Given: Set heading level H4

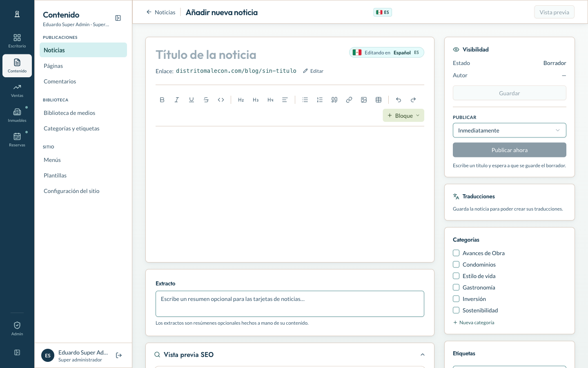Looking at the screenshot, I should click(x=270, y=100).
